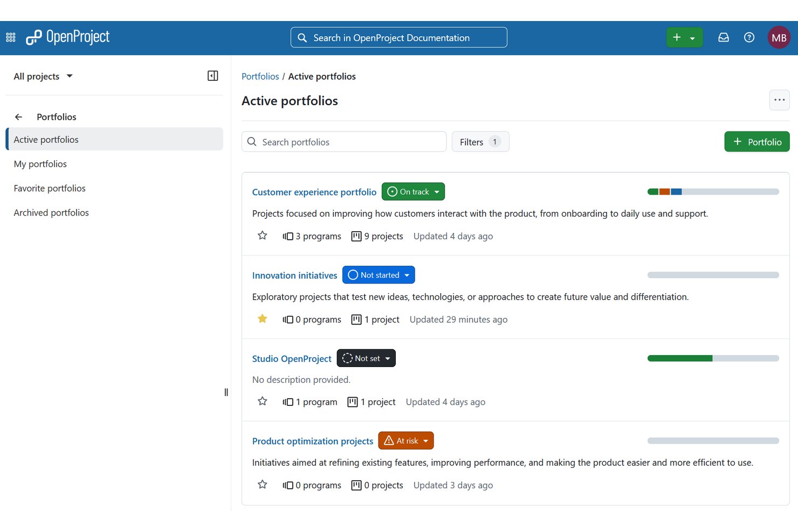Click the projects icon for Innovation initiatives

(x=356, y=320)
